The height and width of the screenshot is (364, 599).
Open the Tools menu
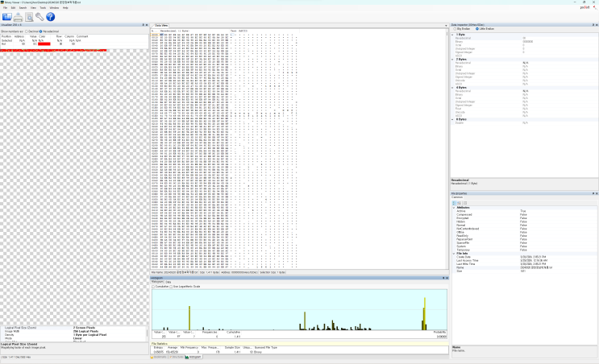coord(43,7)
